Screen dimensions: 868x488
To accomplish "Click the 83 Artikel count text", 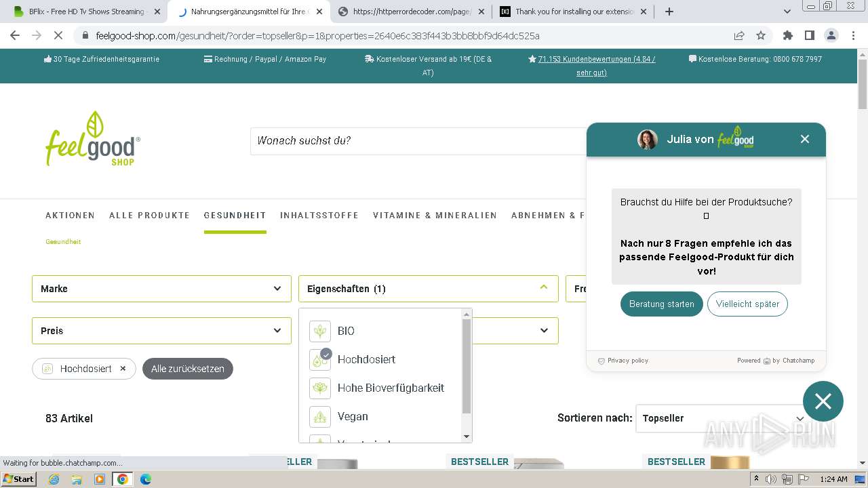I will point(69,418).
